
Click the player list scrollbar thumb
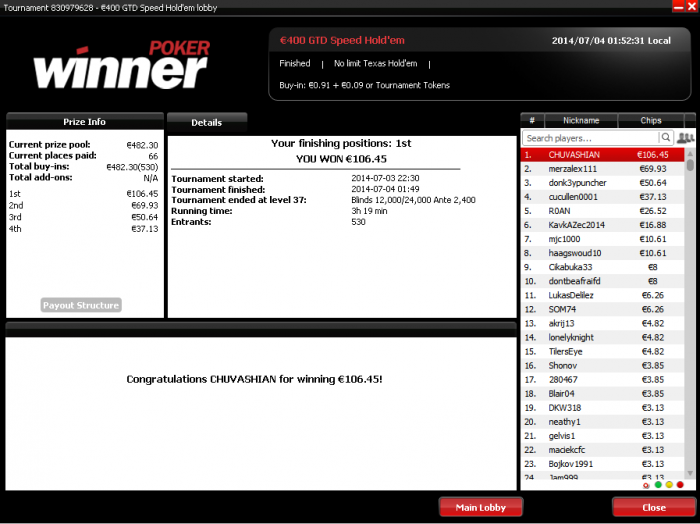coord(690,165)
